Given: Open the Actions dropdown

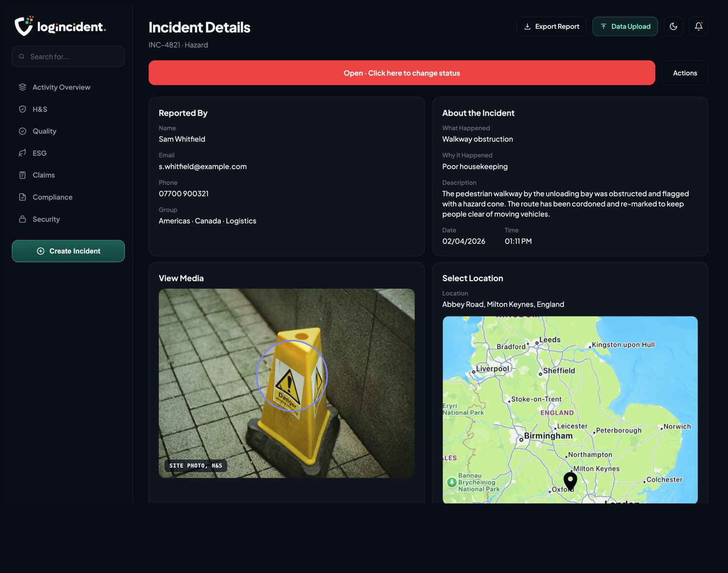Looking at the screenshot, I should pyautogui.click(x=685, y=73).
